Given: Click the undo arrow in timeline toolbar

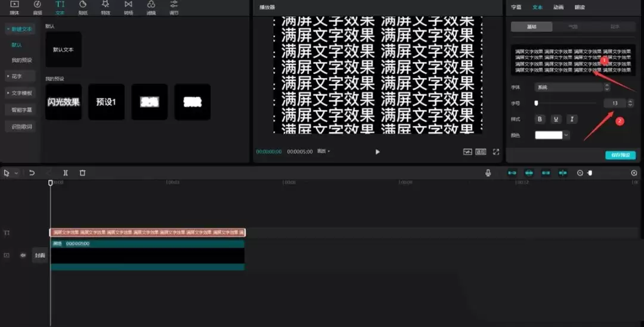Looking at the screenshot, I should (x=32, y=173).
